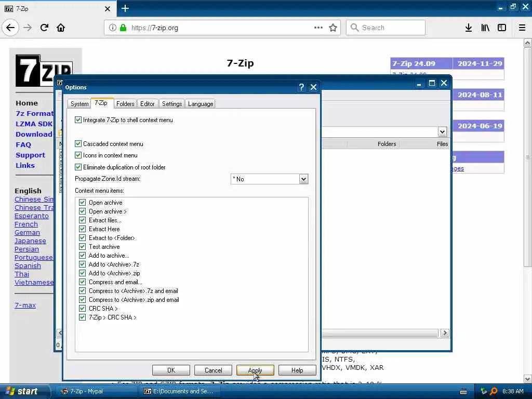Screen dimensions: 532x399
Task: Open the Editor tab
Action: pyautogui.click(x=147, y=104)
